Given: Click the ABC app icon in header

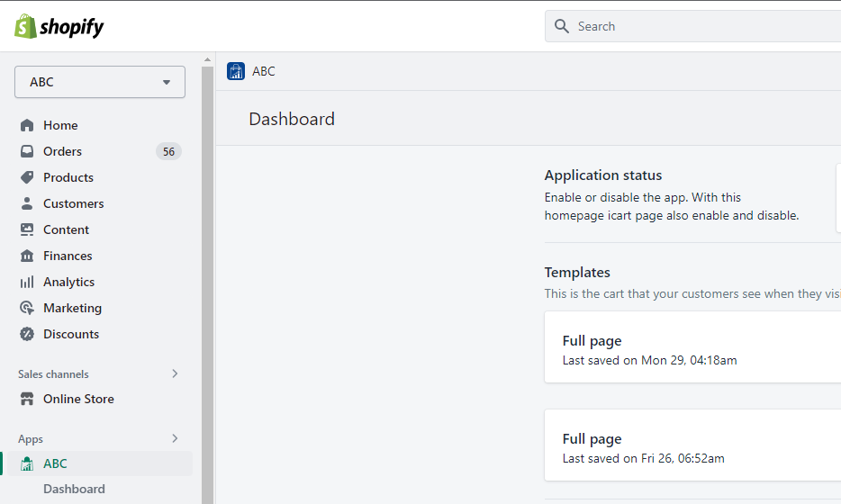Looking at the screenshot, I should (x=236, y=71).
